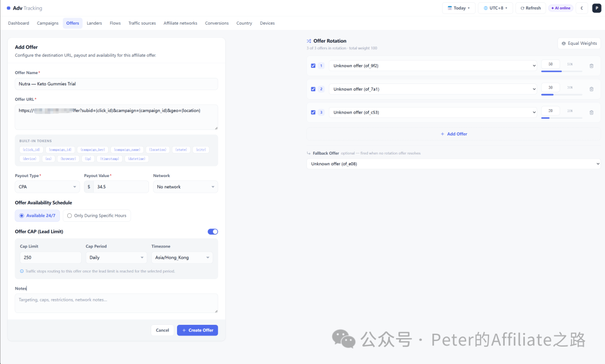Open the UTC+8 timezone dropdown
This screenshot has width=605, height=364.
click(495, 8)
